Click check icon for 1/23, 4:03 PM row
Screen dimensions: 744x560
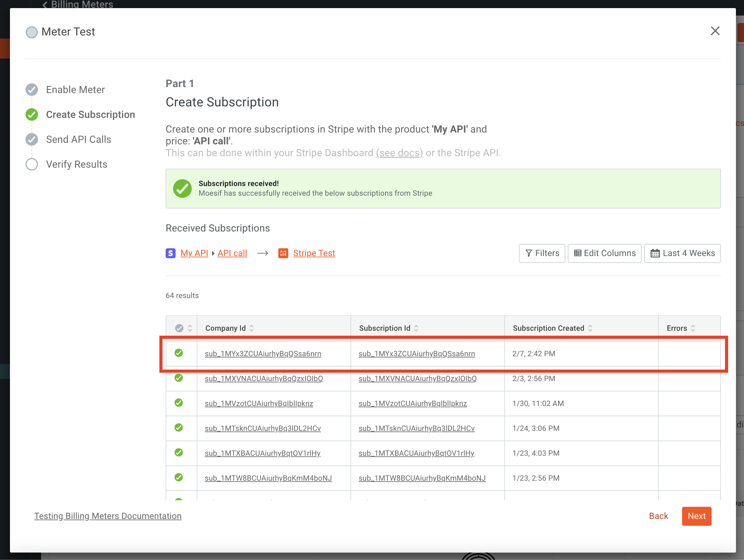(x=179, y=452)
